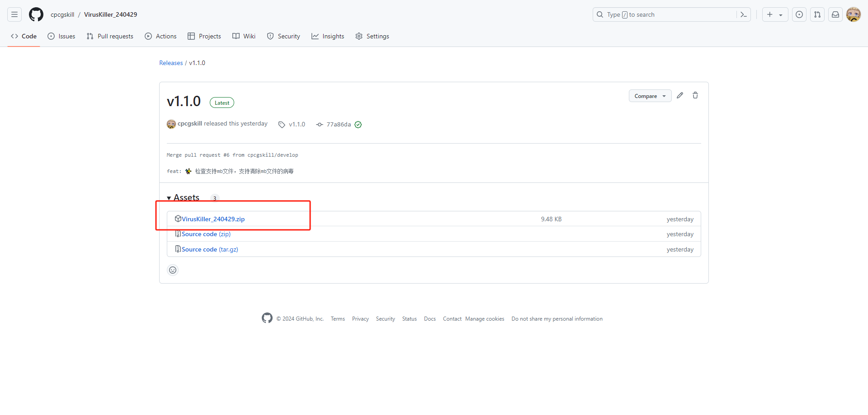This screenshot has width=868, height=415.
Task: Download Source code (zip)
Action: click(206, 234)
